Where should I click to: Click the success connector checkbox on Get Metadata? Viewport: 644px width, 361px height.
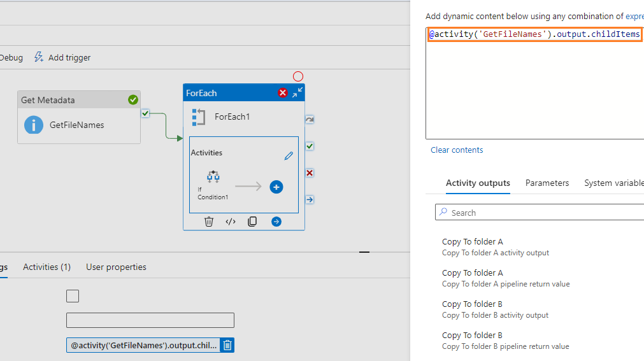coord(145,113)
